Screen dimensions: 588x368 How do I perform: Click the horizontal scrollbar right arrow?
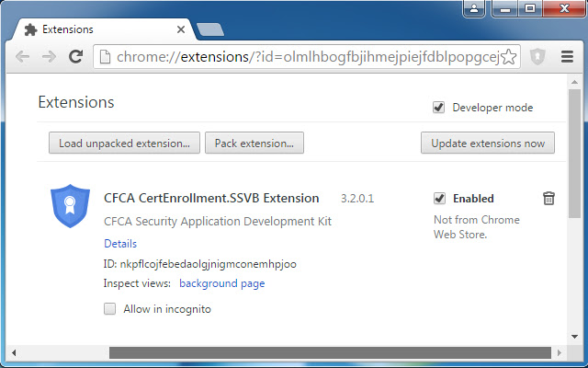point(560,352)
